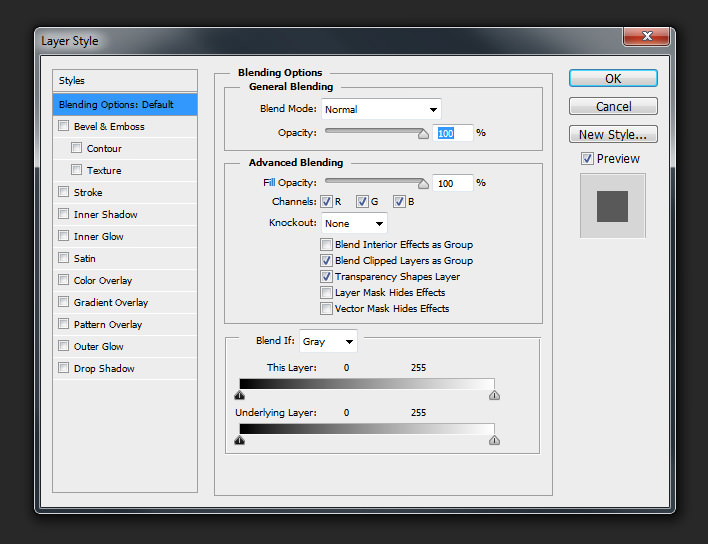Enable the Bevel & Emboss checkbox
708x544 pixels.
tap(64, 126)
